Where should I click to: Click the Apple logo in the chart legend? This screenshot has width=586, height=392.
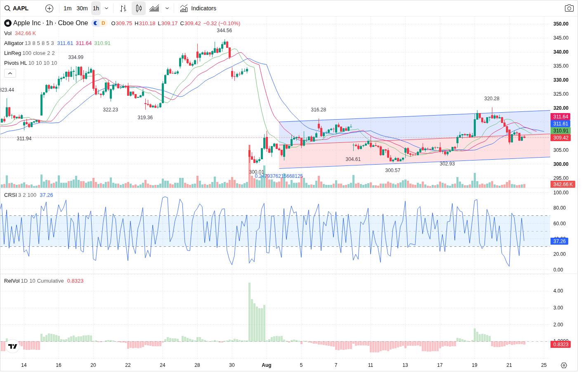(8, 23)
